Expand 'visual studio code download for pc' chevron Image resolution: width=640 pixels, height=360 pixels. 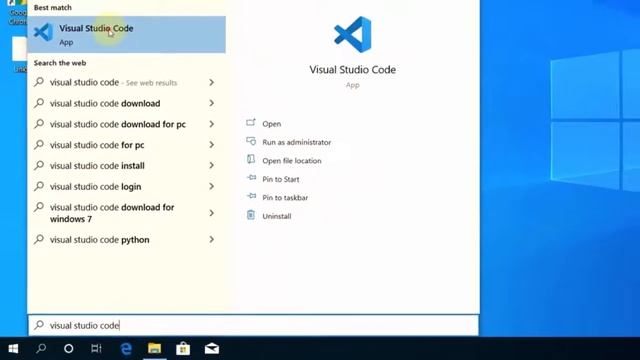211,124
